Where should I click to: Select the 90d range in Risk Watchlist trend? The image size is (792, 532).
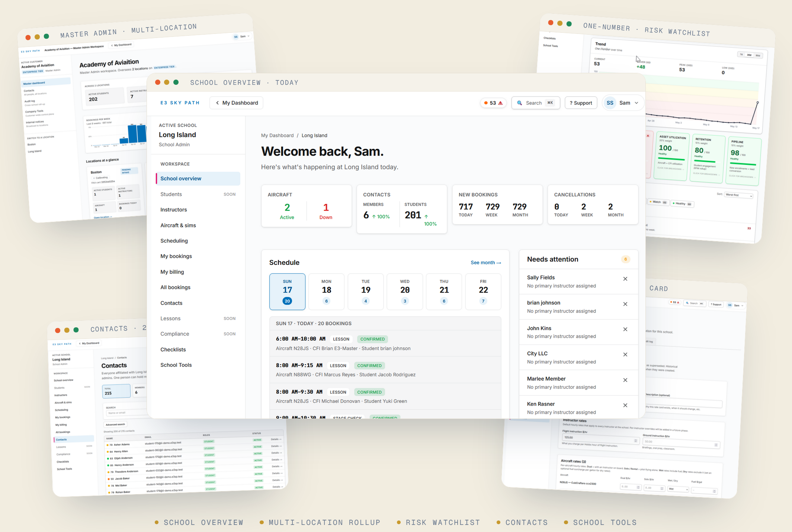(758, 55)
